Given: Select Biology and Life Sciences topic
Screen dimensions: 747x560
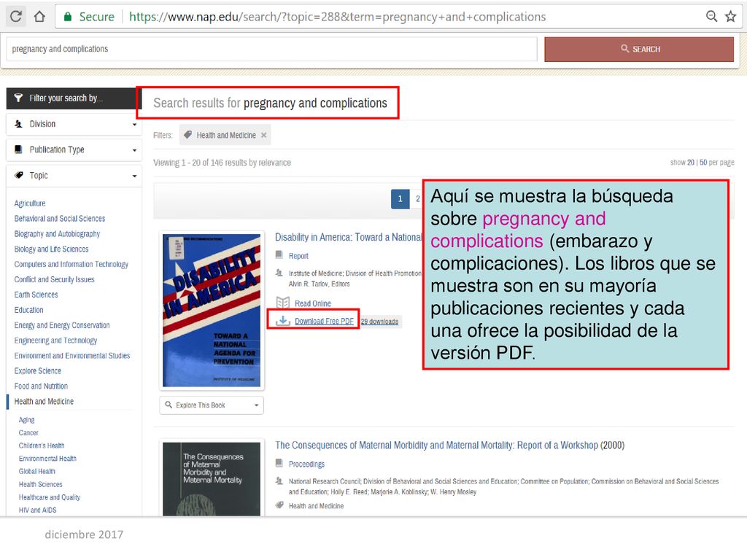Looking at the screenshot, I should (x=51, y=249).
